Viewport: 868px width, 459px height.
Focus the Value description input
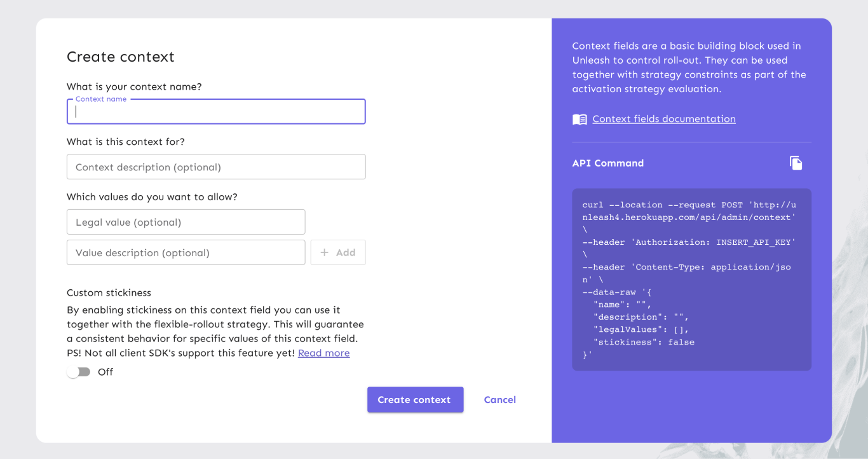tap(186, 252)
